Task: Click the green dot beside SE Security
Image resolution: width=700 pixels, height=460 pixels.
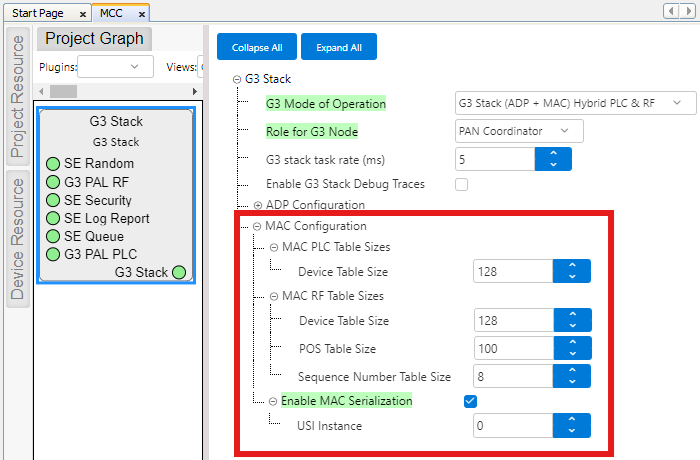Action: click(53, 200)
